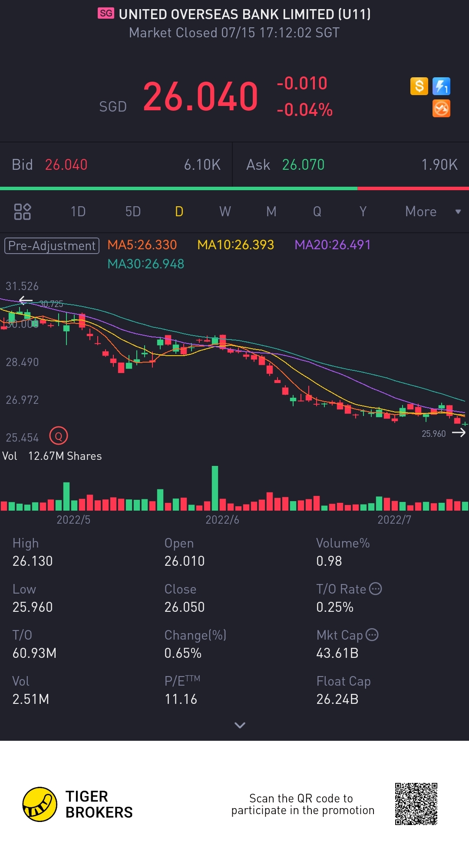The height and width of the screenshot is (868, 469).
Task: Tap the MA5:26.330 indicator label
Action: click(x=142, y=245)
